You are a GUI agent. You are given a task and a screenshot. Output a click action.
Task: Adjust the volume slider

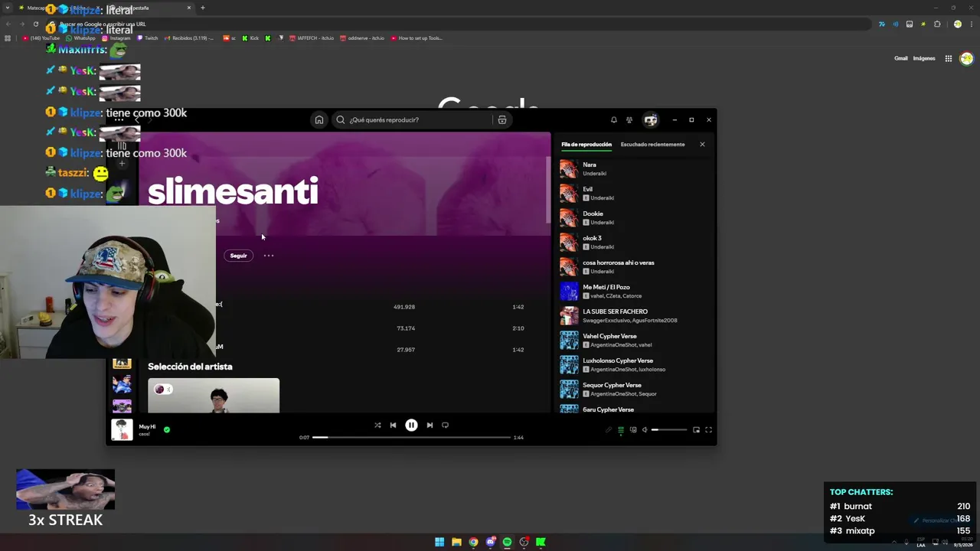pyautogui.click(x=669, y=430)
